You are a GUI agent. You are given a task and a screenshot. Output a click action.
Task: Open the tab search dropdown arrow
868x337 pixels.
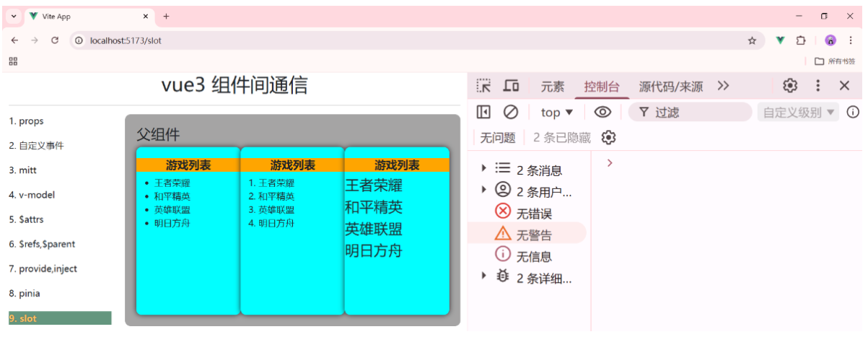pyautogui.click(x=13, y=16)
